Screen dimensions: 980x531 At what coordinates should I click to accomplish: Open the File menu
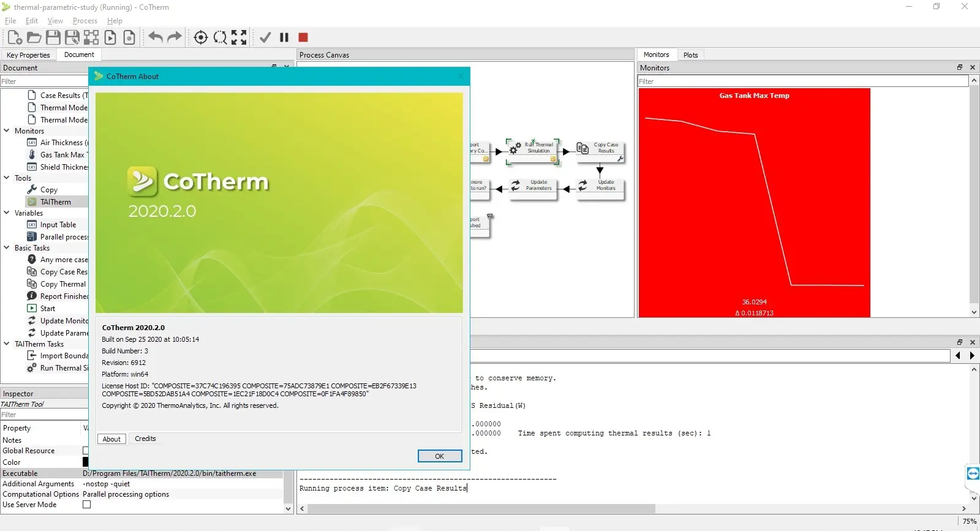point(10,21)
